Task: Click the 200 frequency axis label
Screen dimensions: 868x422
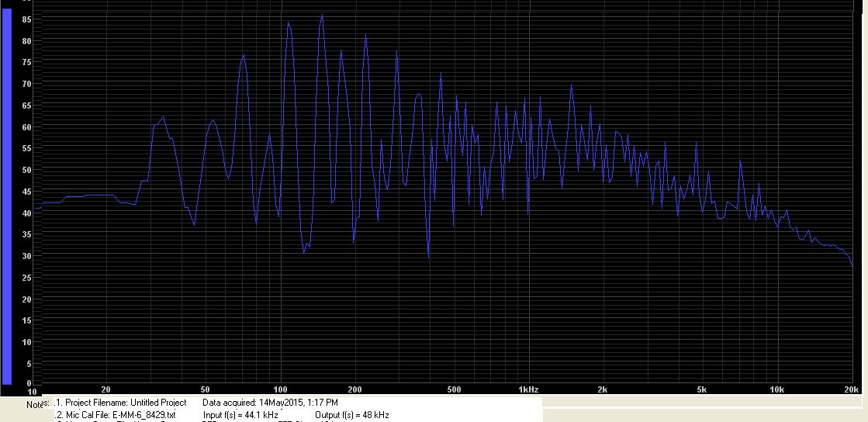Action: coord(354,389)
